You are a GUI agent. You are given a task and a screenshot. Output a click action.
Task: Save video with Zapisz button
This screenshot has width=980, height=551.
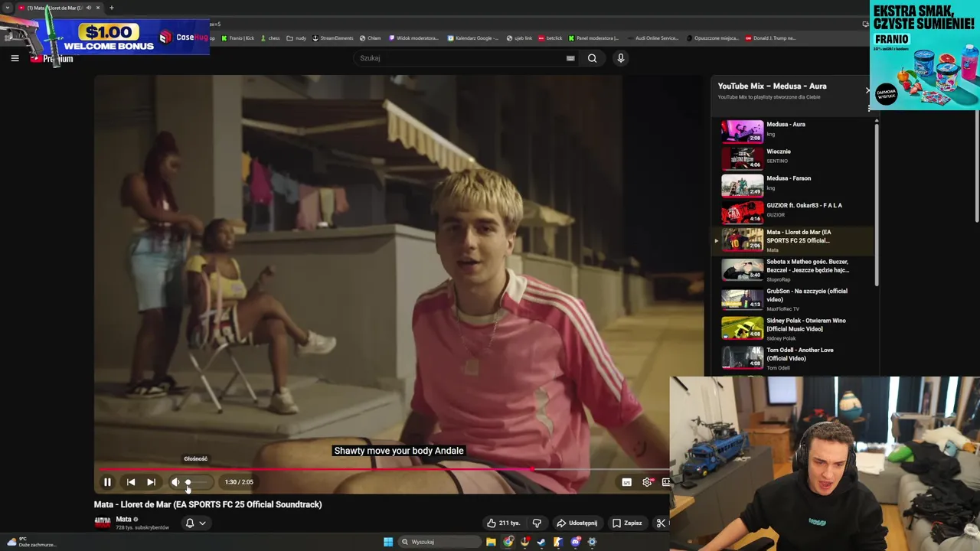[x=627, y=523]
